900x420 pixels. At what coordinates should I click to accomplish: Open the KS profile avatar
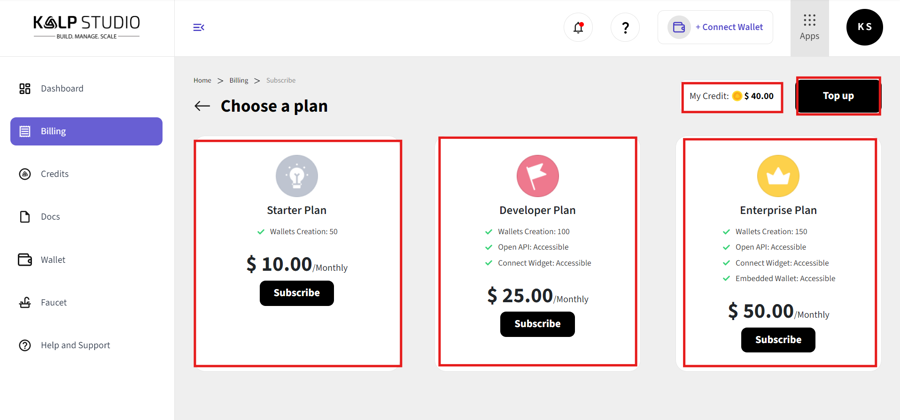click(864, 27)
